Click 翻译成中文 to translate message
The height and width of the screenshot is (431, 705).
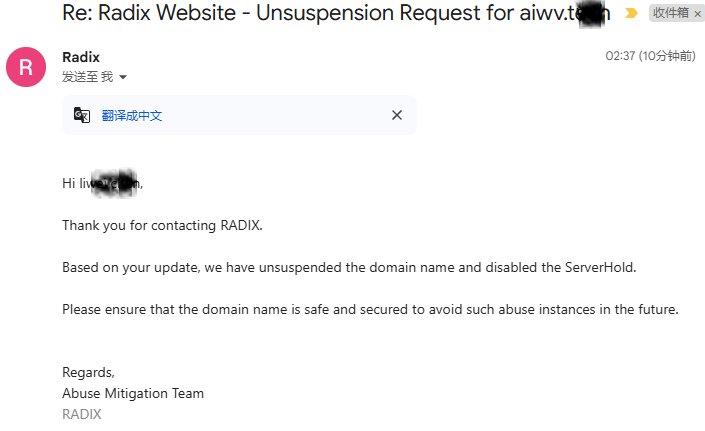click(132, 116)
